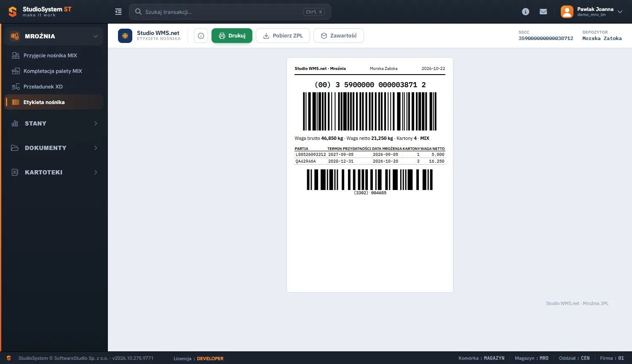Click the SSCC barcode on the label
This screenshot has width=632, height=364.
(x=370, y=111)
